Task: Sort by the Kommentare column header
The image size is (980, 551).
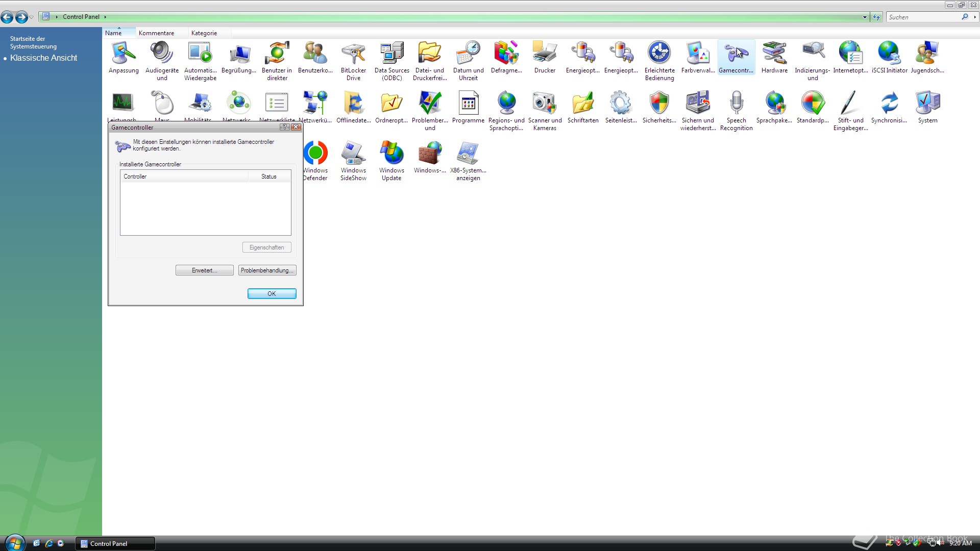Action: pyautogui.click(x=156, y=33)
